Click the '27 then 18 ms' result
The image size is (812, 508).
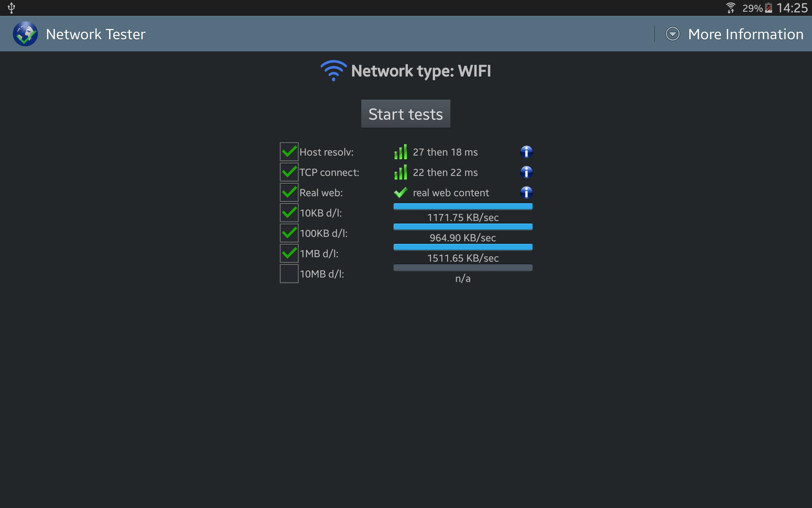click(x=445, y=152)
